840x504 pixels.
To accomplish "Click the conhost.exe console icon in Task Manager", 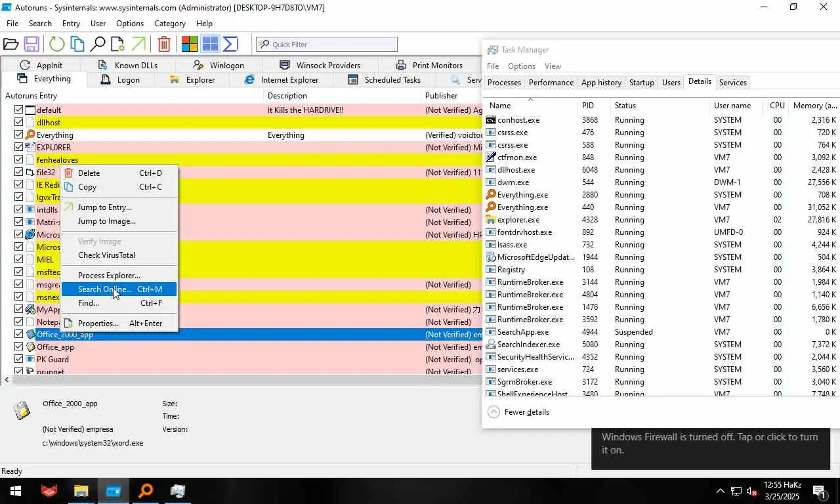I will tap(491, 120).
